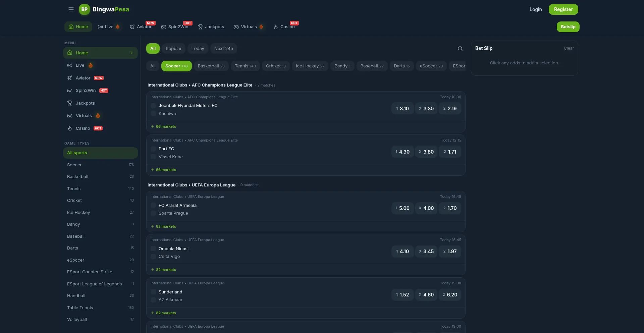Switch to the Basketball 28 sport chip

[x=211, y=66]
